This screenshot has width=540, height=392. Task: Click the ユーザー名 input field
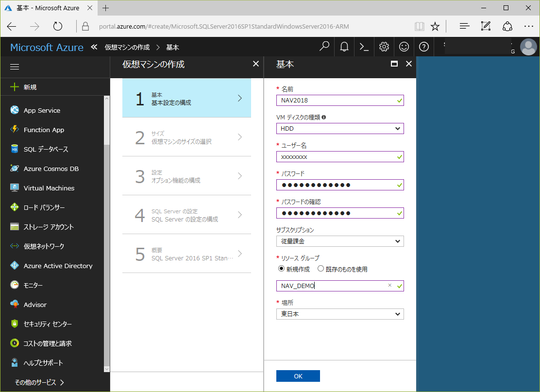[340, 157]
